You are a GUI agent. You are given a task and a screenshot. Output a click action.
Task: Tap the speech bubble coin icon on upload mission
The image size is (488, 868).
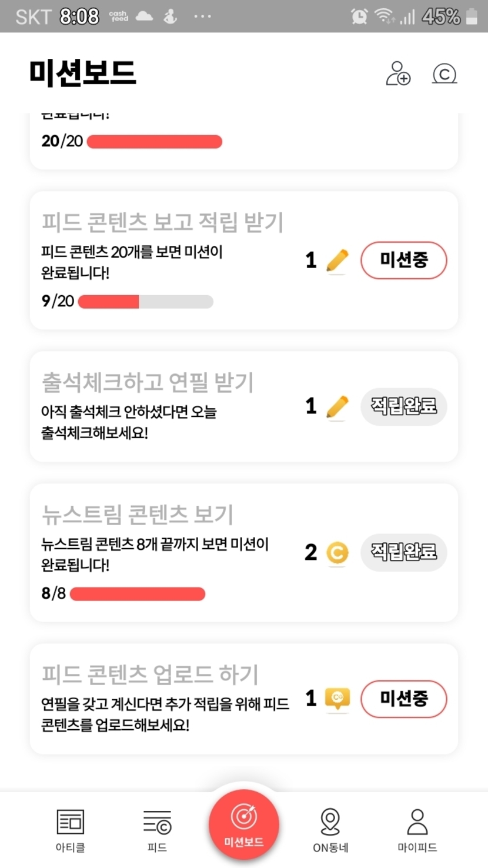337,699
